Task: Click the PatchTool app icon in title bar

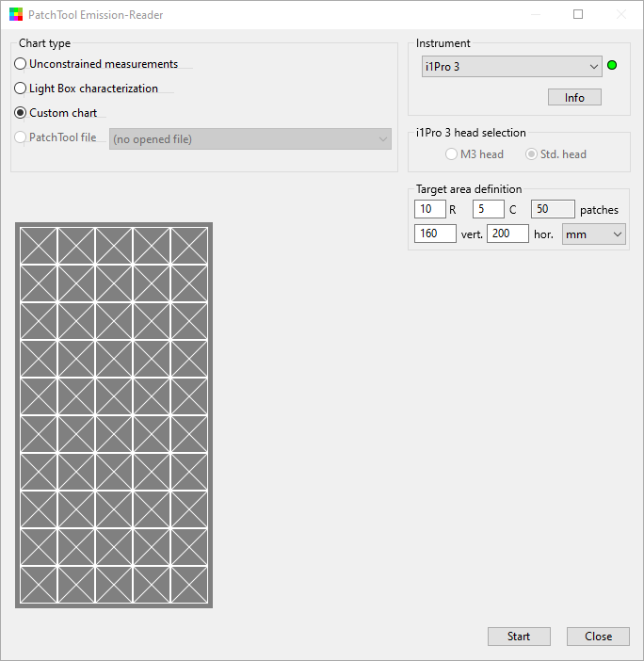Action: pos(15,15)
